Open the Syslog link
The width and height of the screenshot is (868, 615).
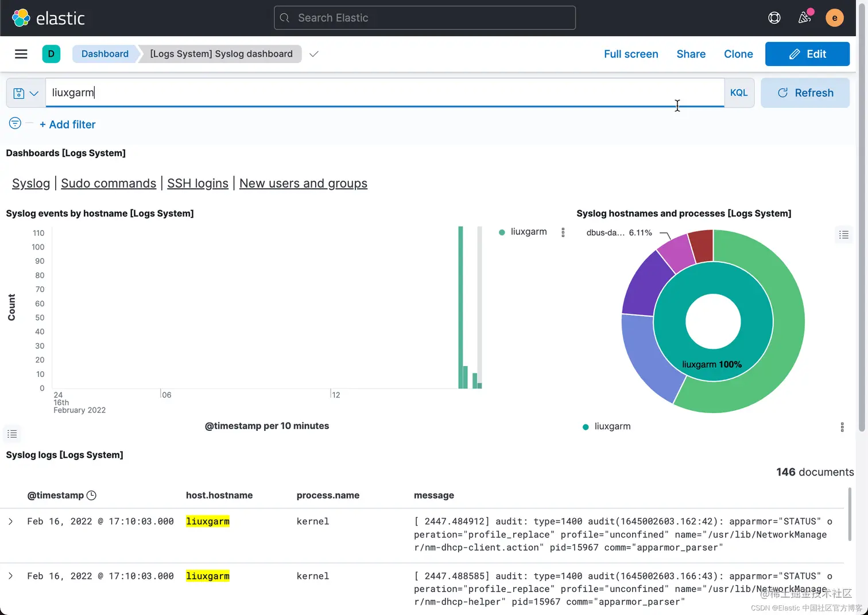pyautogui.click(x=31, y=183)
